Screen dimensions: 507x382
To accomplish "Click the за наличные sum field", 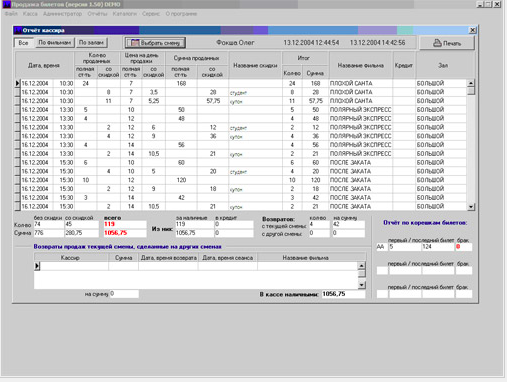I will pyautogui.click(x=194, y=233).
